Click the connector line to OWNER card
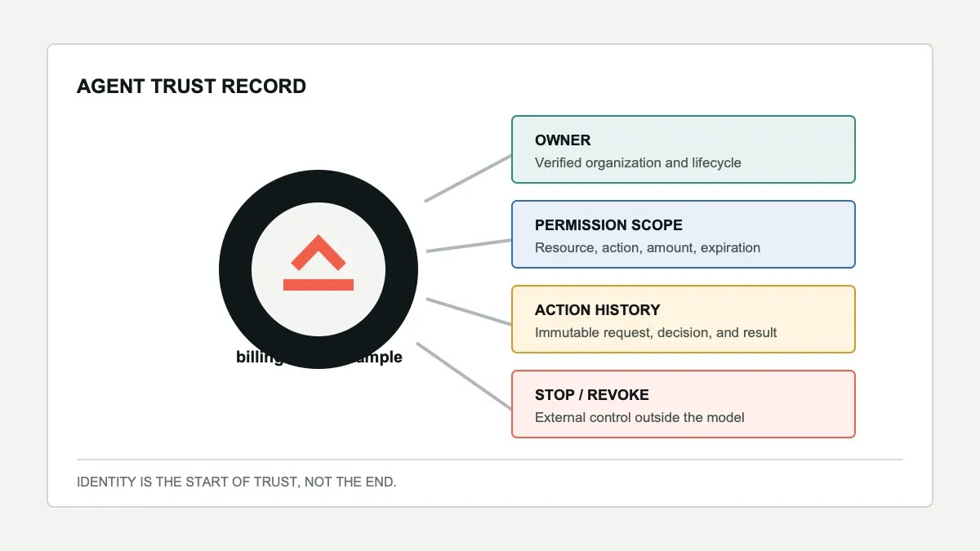 pos(468,177)
